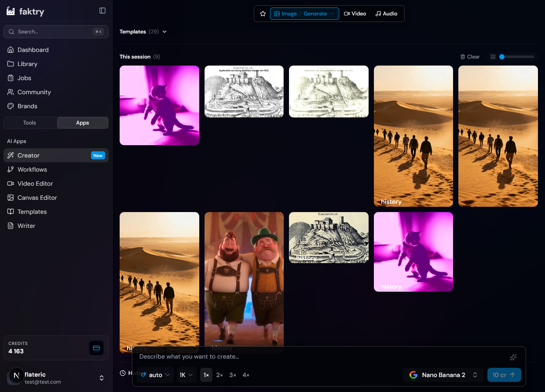Switch to the Apps tab
The image size is (545, 392).
coord(83,123)
